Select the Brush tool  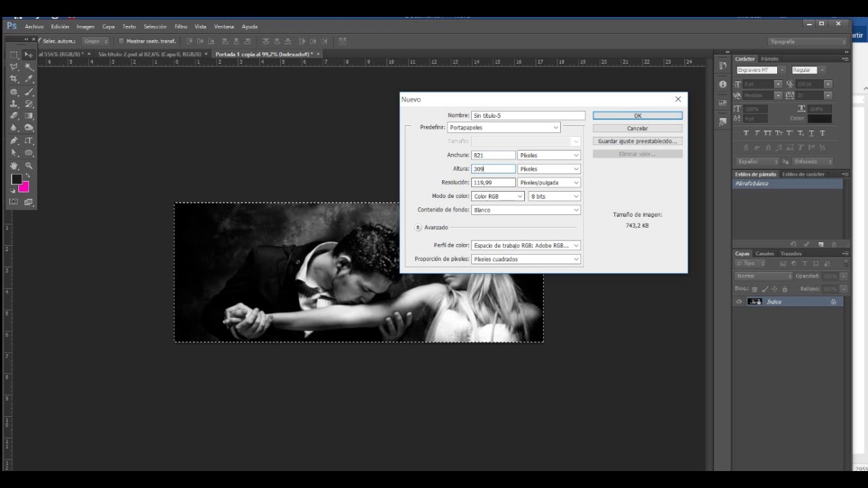[28, 91]
